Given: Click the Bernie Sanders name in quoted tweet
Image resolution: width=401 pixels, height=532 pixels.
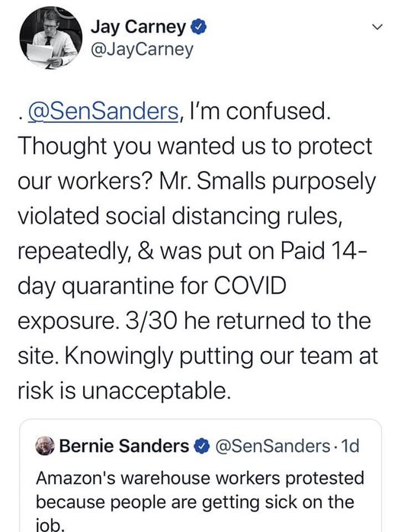Looking at the screenshot, I should pos(124,446).
